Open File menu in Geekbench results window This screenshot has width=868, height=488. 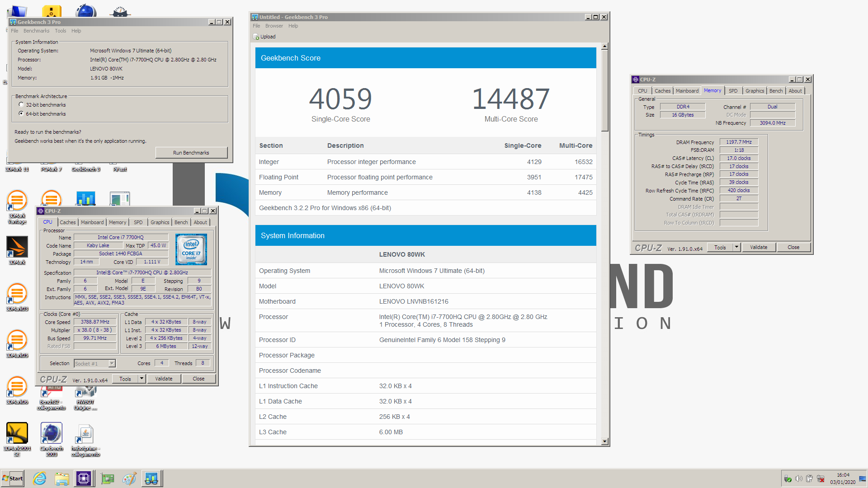tap(256, 26)
